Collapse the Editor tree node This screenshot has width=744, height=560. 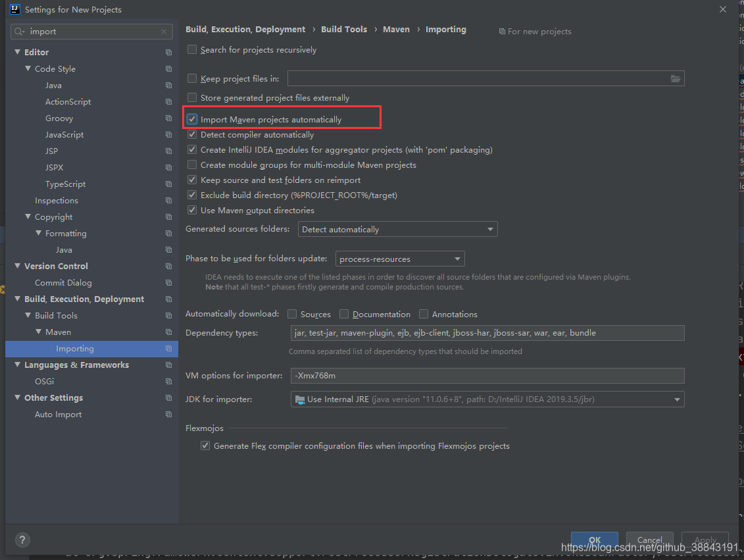coord(18,52)
